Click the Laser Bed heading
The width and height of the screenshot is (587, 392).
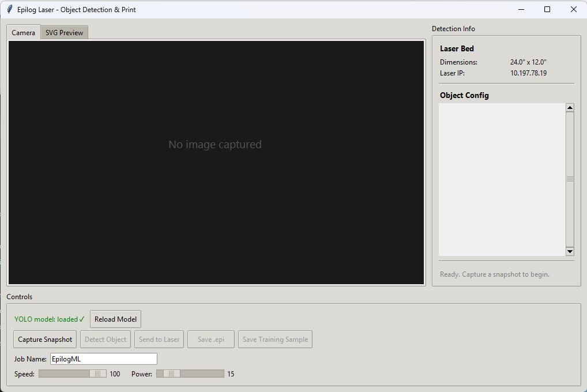pyautogui.click(x=457, y=48)
